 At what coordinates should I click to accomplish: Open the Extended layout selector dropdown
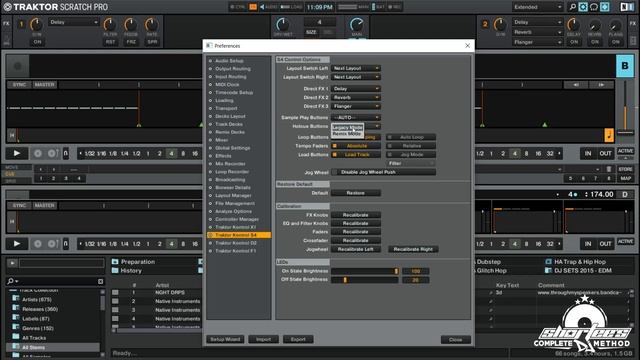pos(538,7)
